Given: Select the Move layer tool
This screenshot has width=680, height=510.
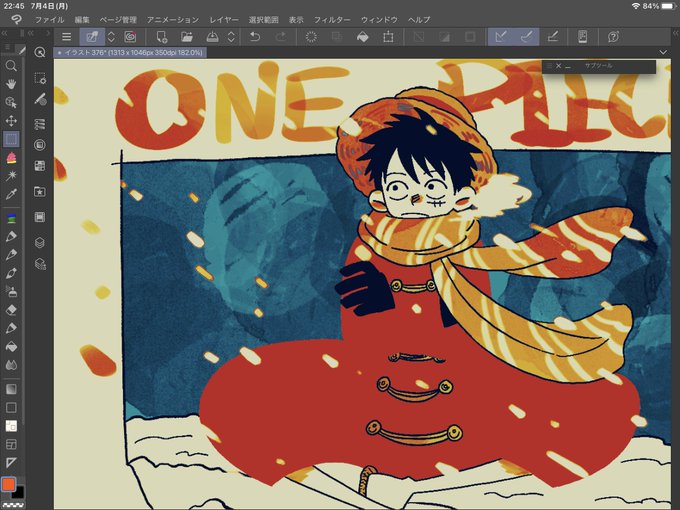Looking at the screenshot, I should pos(11,121).
